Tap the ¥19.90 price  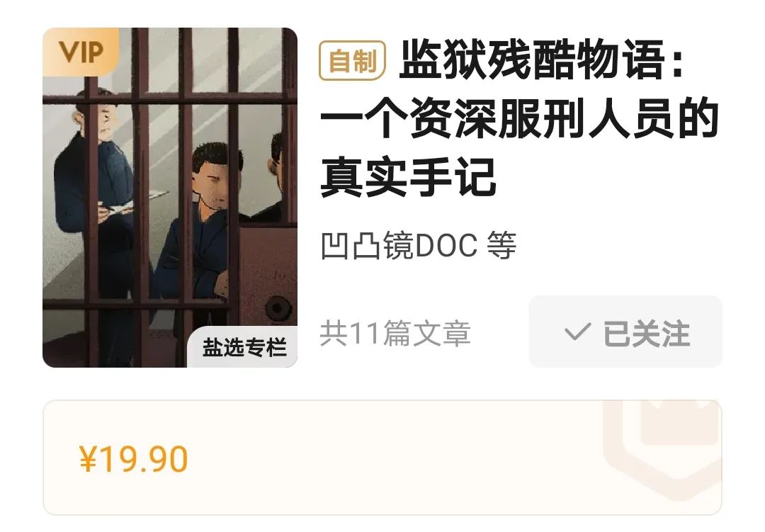pyautogui.click(x=133, y=459)
